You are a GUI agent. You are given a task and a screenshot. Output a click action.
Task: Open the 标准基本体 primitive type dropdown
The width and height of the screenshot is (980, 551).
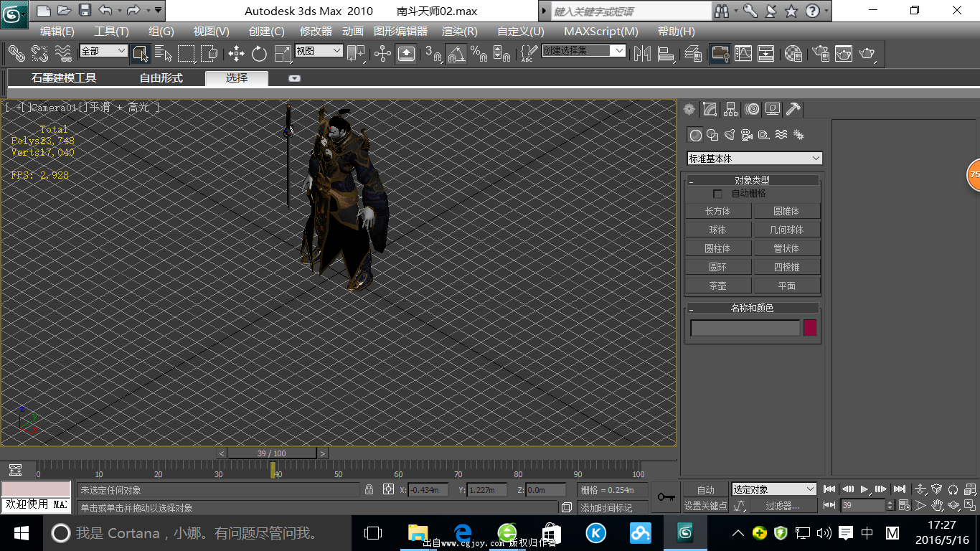click(x=755, y=158)
